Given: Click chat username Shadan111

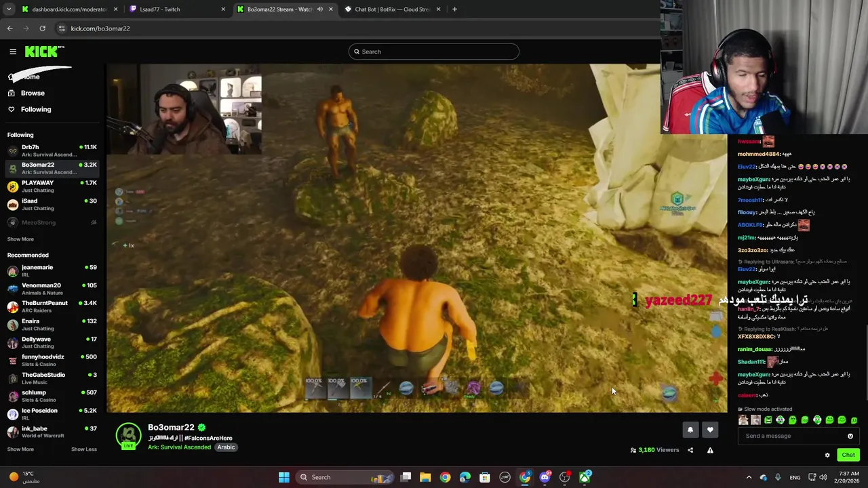Looking at the screenshot, I should click(751, 362).
